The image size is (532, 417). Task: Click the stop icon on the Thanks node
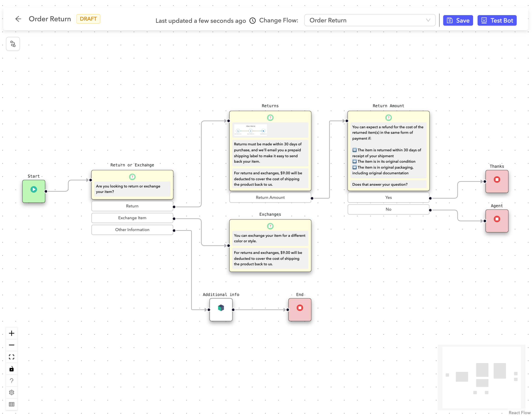pyautogui.click(x=497, y=180)
